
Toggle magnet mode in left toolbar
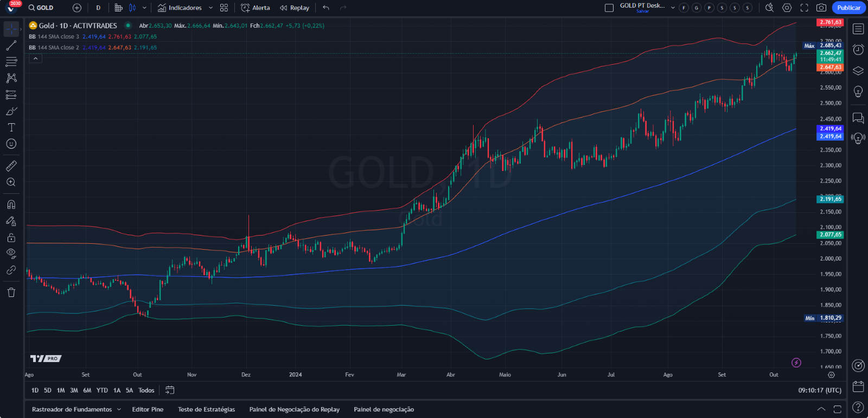coord(11,205)
